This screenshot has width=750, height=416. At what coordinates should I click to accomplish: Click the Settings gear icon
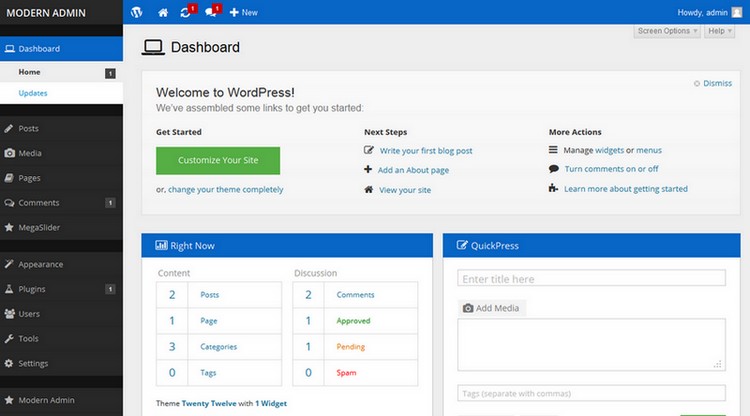point(9,363)
